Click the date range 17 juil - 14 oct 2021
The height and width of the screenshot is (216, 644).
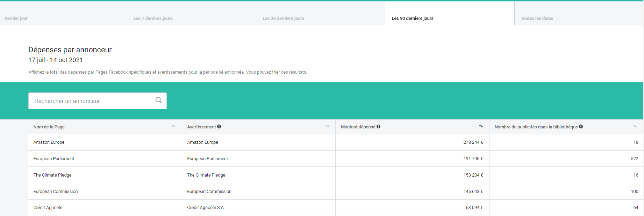coord(56,60)
